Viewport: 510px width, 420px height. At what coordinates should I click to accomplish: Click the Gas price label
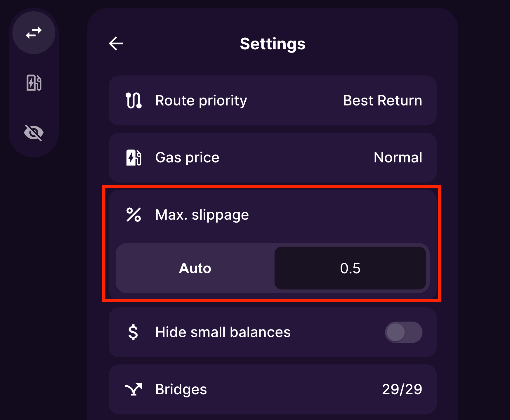187,158
